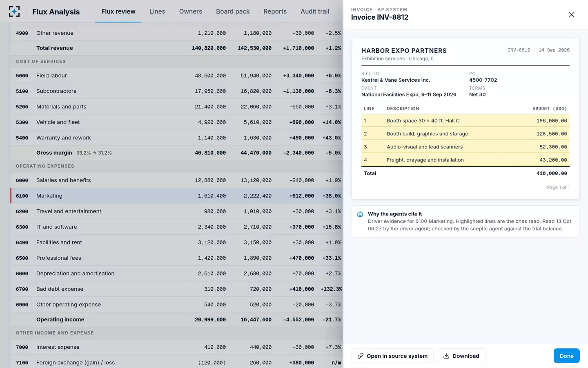588x368 pixels.
Task: Click the invoice total 410,000.00
Action: (x=552, y=173)
